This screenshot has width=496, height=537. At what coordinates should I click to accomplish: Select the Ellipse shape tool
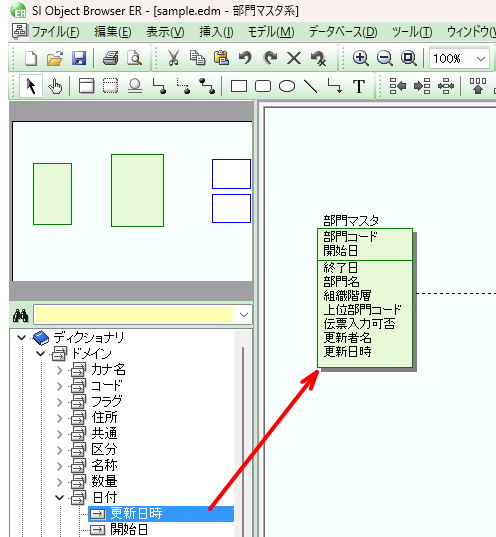pyautogui.click(x=287, y=86)
